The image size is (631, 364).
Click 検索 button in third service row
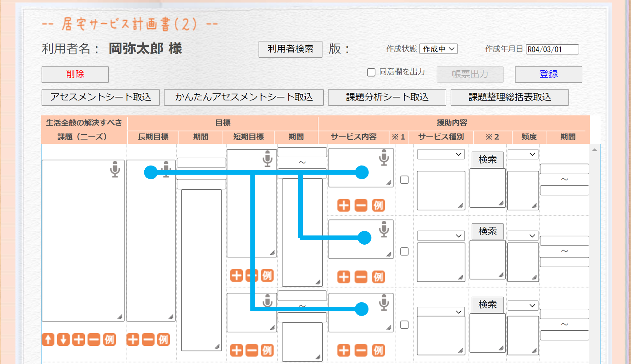[x=487, y=305]
